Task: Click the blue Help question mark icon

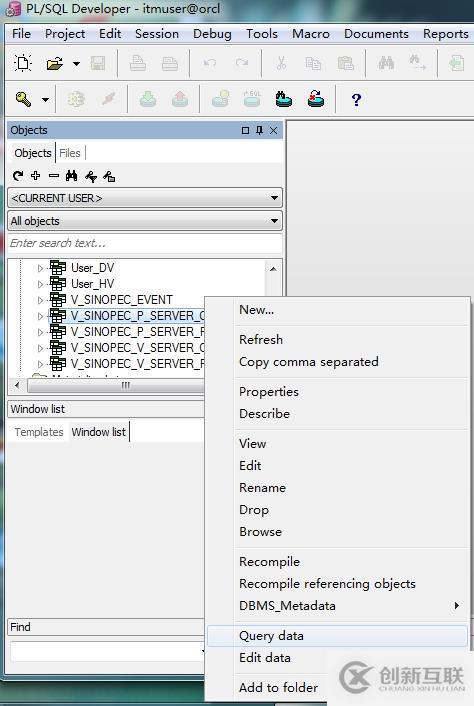Action: (x=356, y=100)
